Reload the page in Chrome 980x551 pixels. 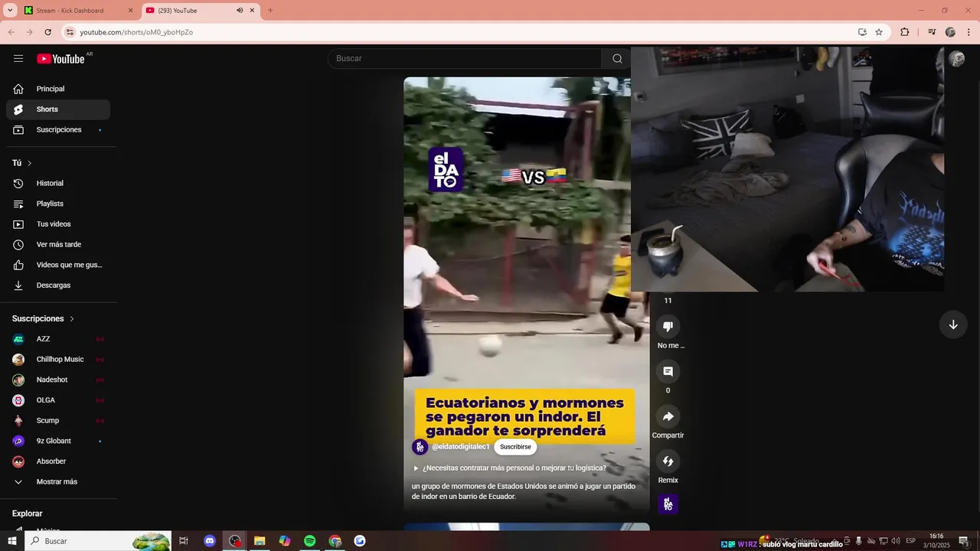pyautogui.click(x=47, y=32)
